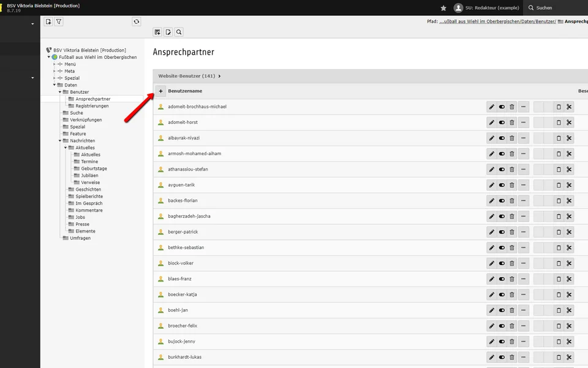
Task: Open the bethke-sebastian user entry
Action: pos(186,248)
